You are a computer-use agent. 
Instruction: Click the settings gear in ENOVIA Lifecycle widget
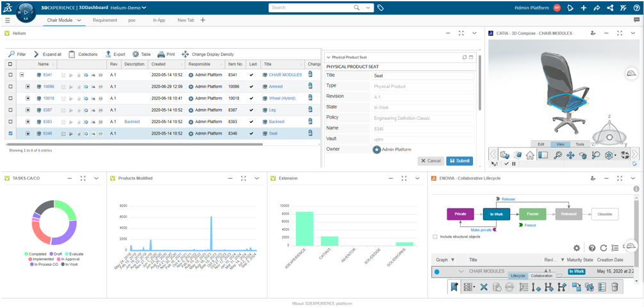pyautogui.click(x=577, y=248)
